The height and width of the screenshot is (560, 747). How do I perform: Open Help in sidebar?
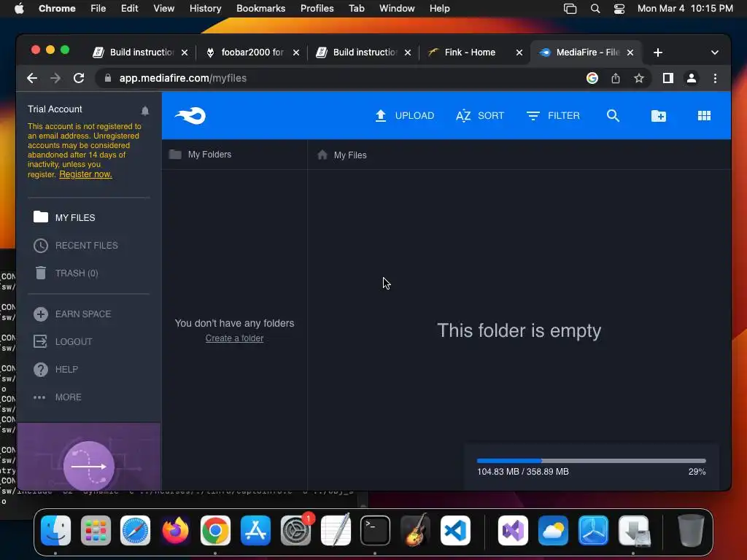coord(55,369)
